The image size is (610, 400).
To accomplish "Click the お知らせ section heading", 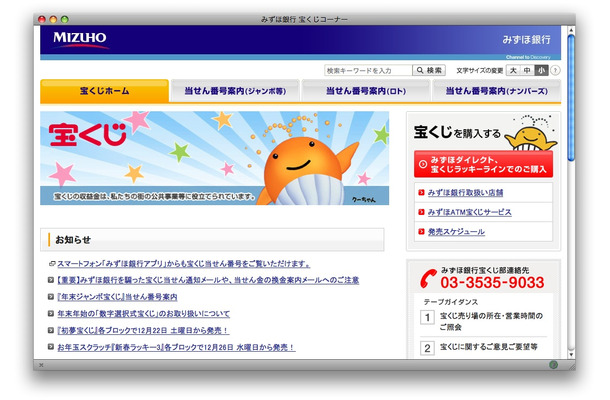I will pyautogui.click(x=73, y=240).
